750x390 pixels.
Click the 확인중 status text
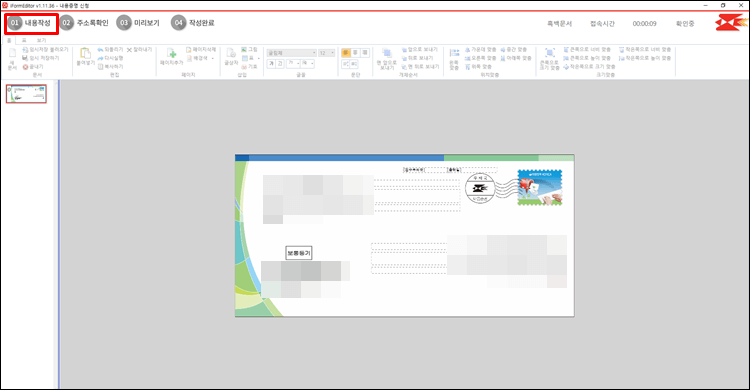pyautogui.click(x=685, y=23)
